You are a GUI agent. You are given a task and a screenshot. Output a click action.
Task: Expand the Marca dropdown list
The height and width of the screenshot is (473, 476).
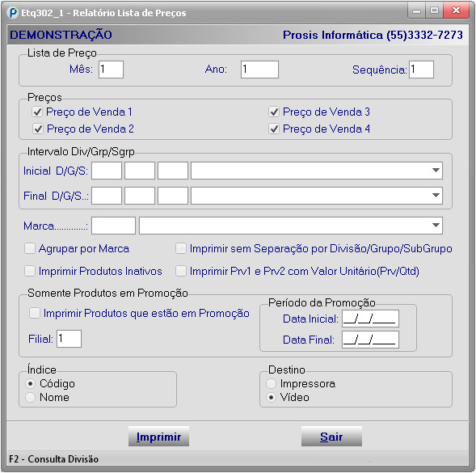coord(436,226)
